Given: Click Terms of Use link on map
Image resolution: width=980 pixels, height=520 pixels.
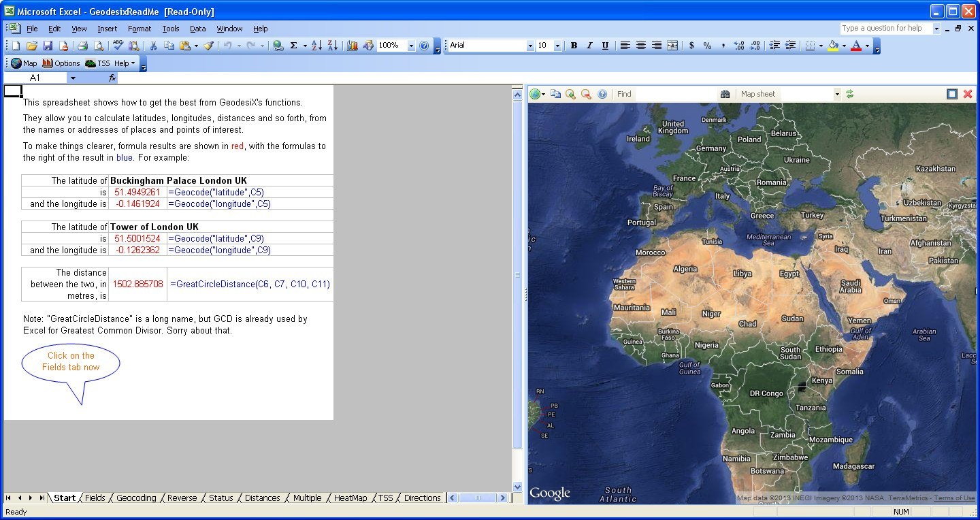Looking at the screenshot, I should click(x=954, y=498).
